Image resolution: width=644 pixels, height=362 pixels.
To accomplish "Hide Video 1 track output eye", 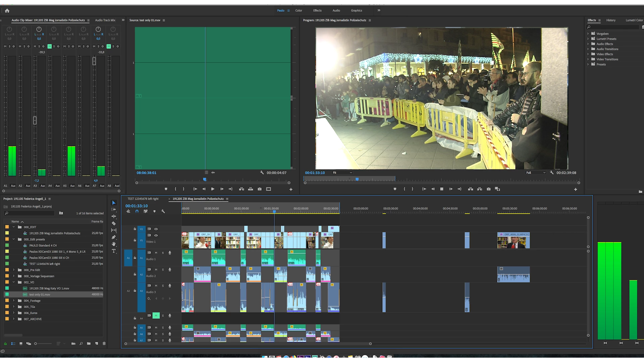I will (156, 235).
